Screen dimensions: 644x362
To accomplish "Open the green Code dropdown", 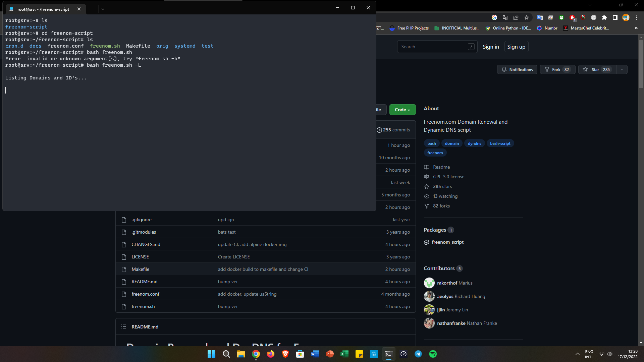I will click(402, 110).
